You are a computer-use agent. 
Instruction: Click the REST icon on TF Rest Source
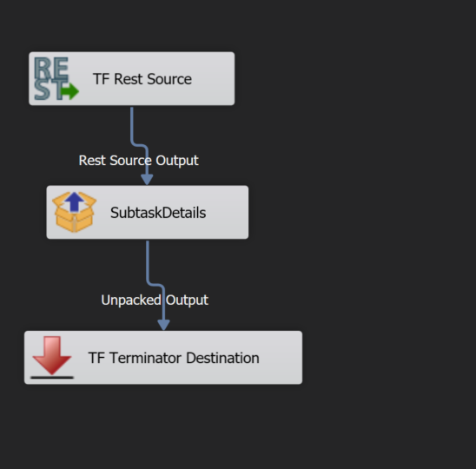point(56,79)
